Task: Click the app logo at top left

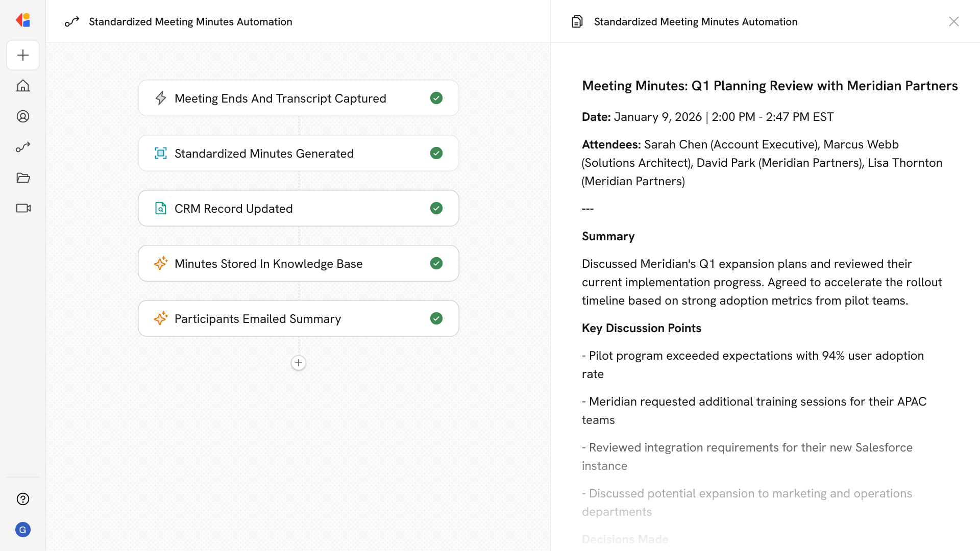Action: click(x=23, y=20)
